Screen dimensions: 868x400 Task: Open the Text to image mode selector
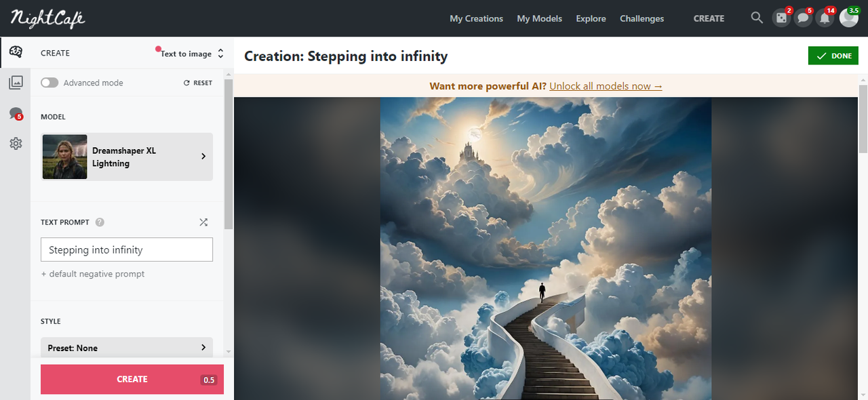tap(191, 54)
